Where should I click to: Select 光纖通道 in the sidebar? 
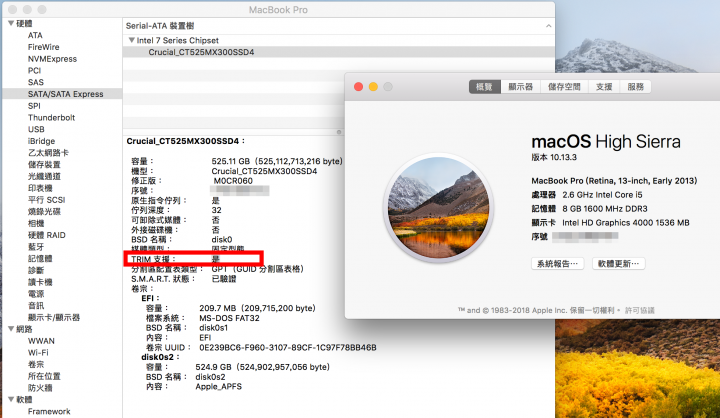(44, 176)
